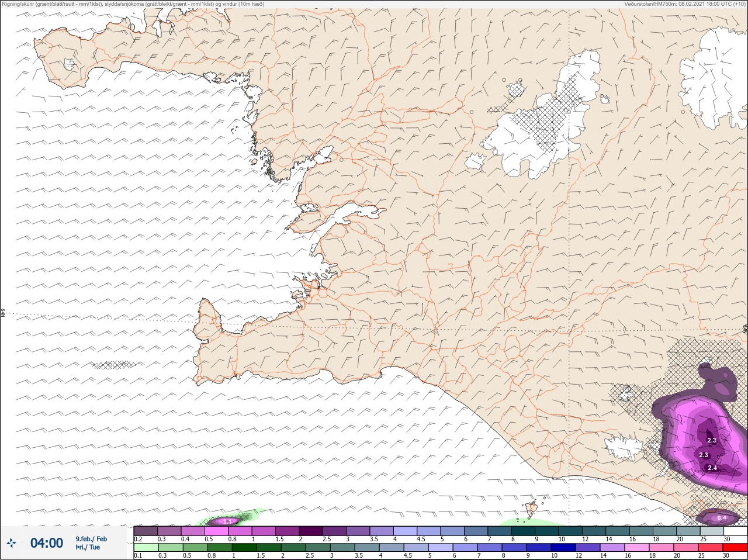Viewport: 748px width, 560px height.
Task: Click the 0.2 label on the upper scale
Action: (x=138, y=539)
